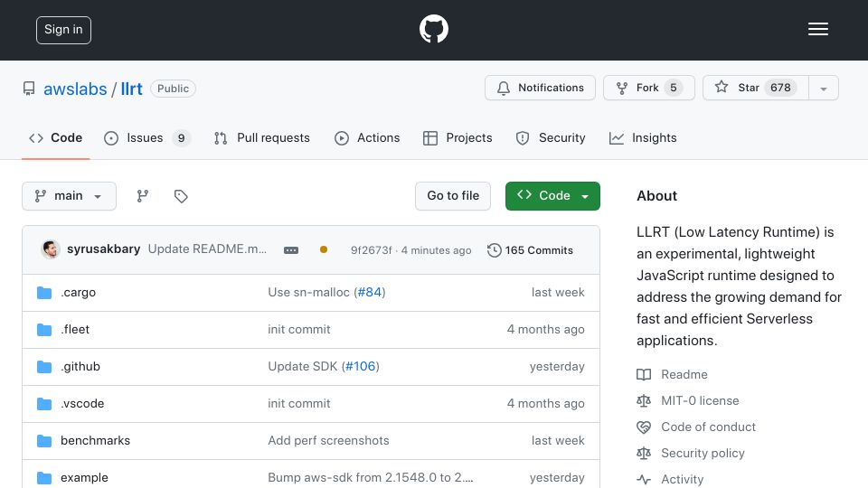Image resolution: width=868 pixels, height=488 pixels.
Task: Click the .github folder icon
Action: 44,366
